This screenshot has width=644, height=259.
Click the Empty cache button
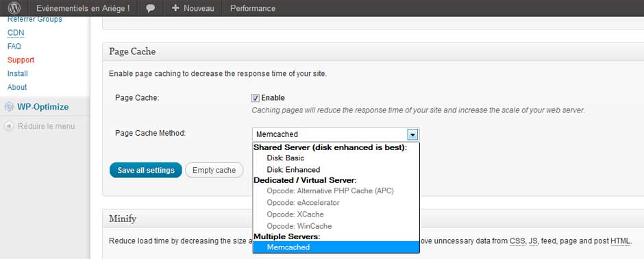[x=214, y=170]
